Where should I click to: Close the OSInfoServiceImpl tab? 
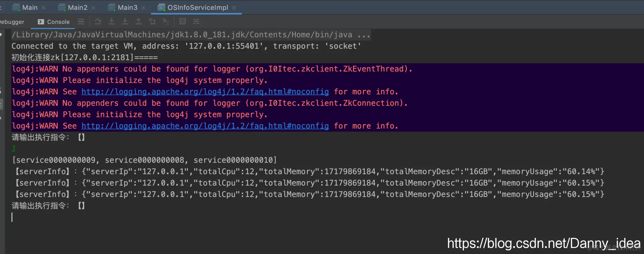234,8
